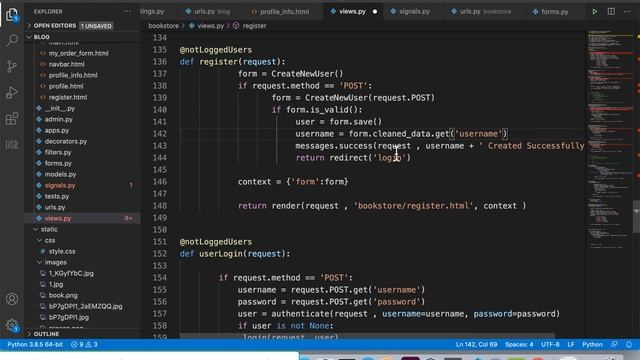Open notifications bell in status bar
The image size is (640, 360).
629,344
